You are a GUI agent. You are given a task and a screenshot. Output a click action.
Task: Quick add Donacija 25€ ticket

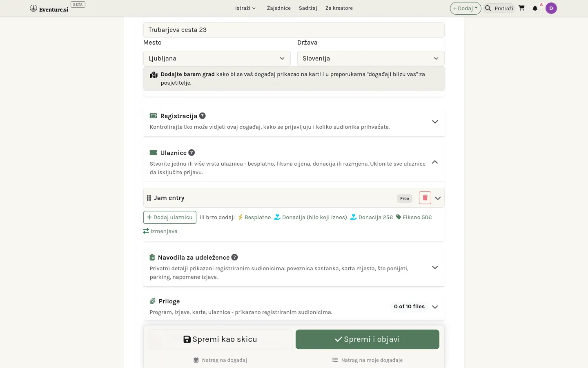coord(372,217)
